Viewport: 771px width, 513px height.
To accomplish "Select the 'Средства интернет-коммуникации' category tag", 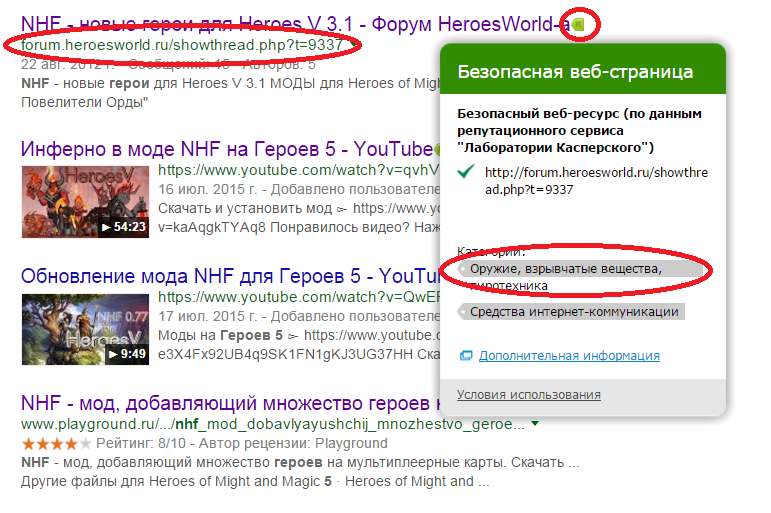I will tap(571, 312).
